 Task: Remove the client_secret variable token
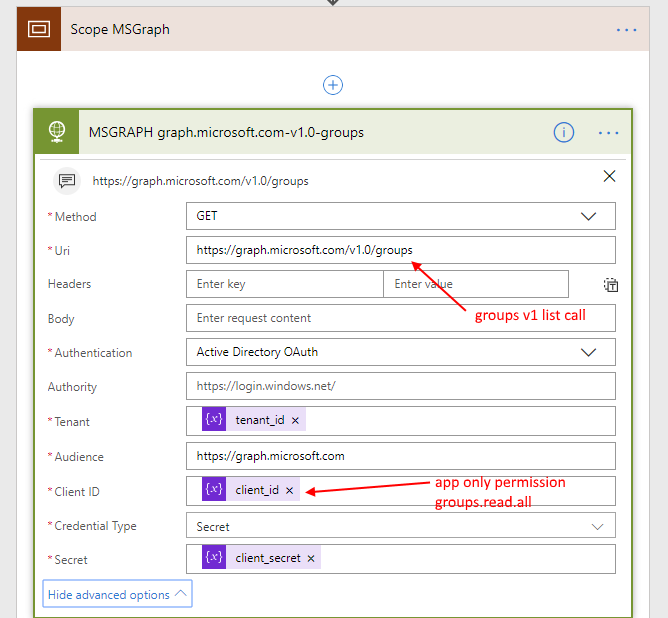tap(311, 558)
